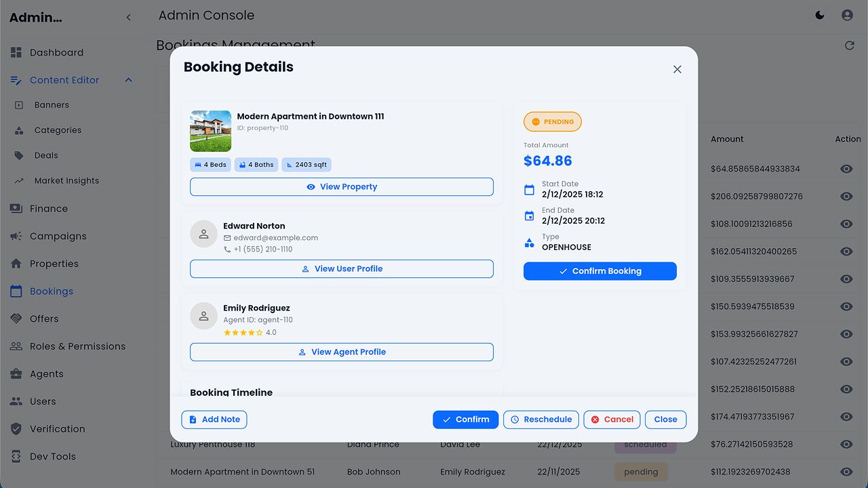868x488 pixels.
Task: Click the Campaigns megaphone icon
Action: point(16,237)
